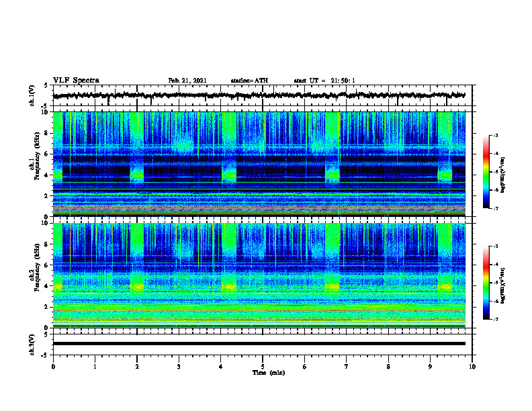This screenshot has height=411, width=532.
Task: Click time axis tick label "7"
Action: point(347,367)
